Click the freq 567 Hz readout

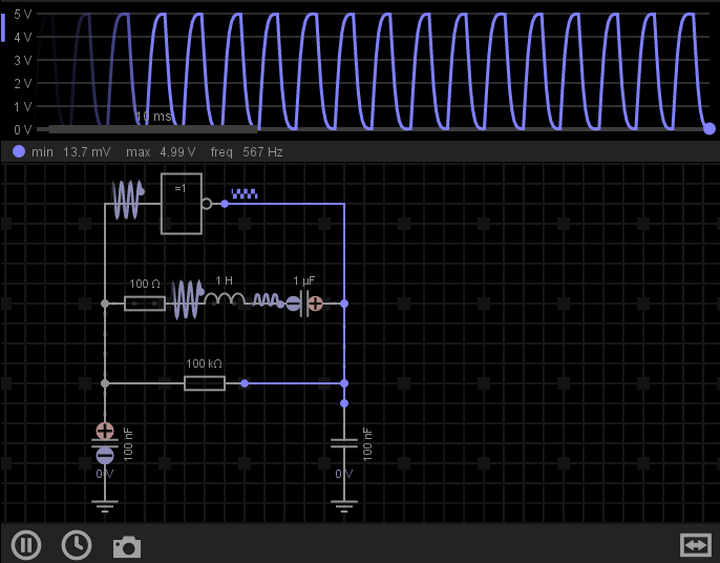click(247, 152)
